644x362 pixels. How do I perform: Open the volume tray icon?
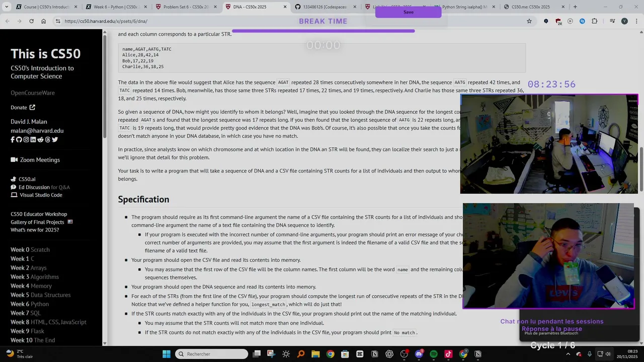point(608,354)
